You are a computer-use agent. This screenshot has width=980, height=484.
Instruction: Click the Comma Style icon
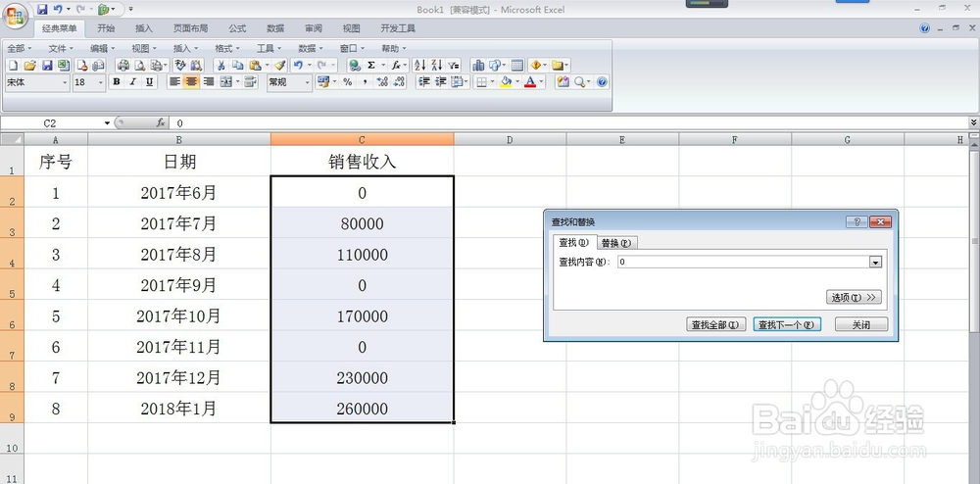tap(365, 82)
